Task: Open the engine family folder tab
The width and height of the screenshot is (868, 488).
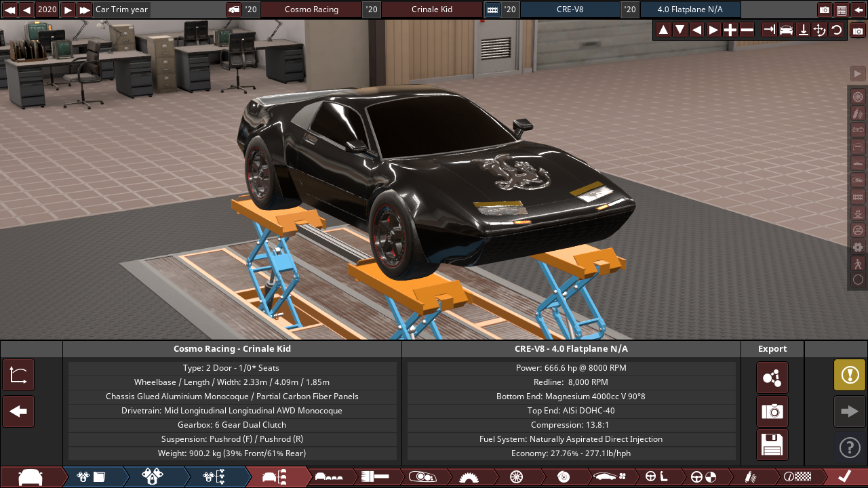Action: coord(92,477)
